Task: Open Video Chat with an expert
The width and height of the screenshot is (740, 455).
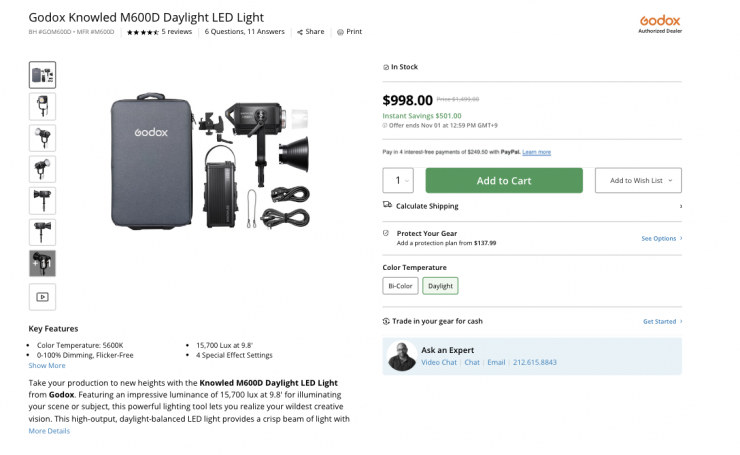Action: tap(439, 362)
